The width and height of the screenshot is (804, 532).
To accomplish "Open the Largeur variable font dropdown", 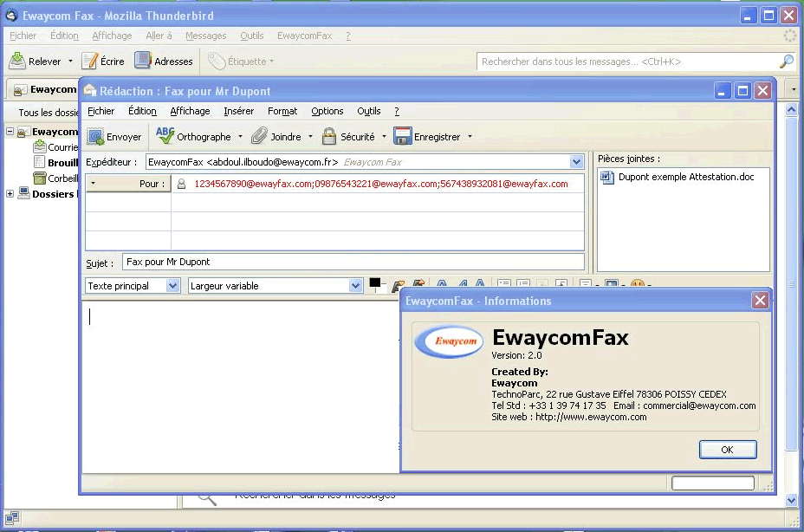I will pos(355,286).
